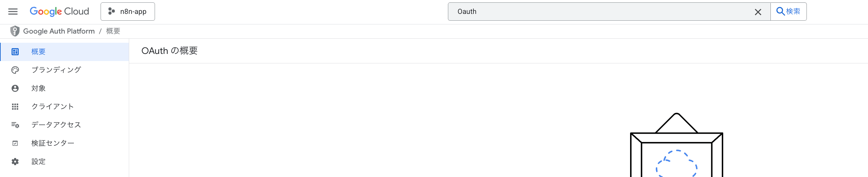
Task: Open the n8n-app project selector
Action: click(128, 12)
